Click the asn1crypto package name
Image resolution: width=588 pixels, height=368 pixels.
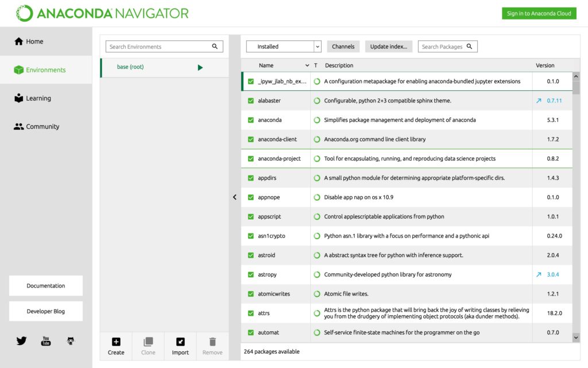click(272, 236)
